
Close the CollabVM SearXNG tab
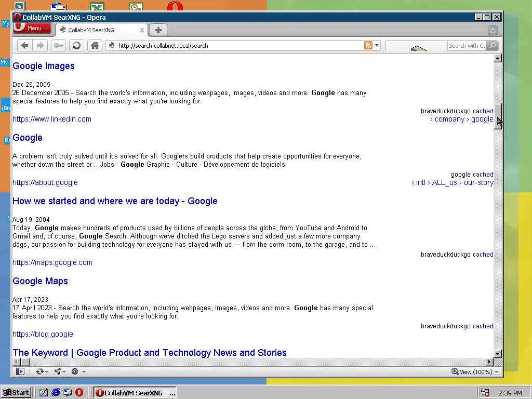pyautogui.click(x=142, y=30)
